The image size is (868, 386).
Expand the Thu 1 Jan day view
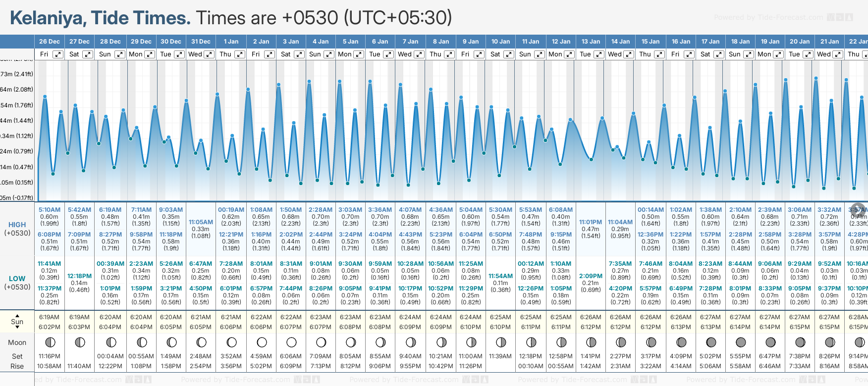(239, 54)
